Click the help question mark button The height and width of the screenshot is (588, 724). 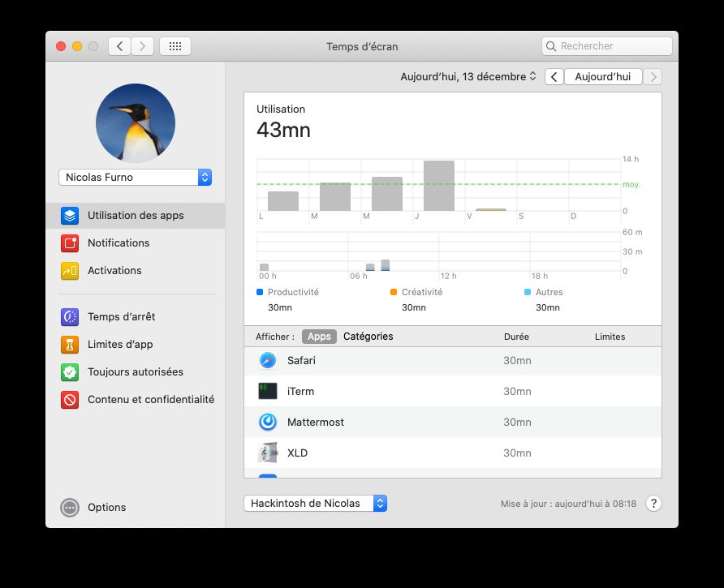pyautogui.click(x=653, y=504)
